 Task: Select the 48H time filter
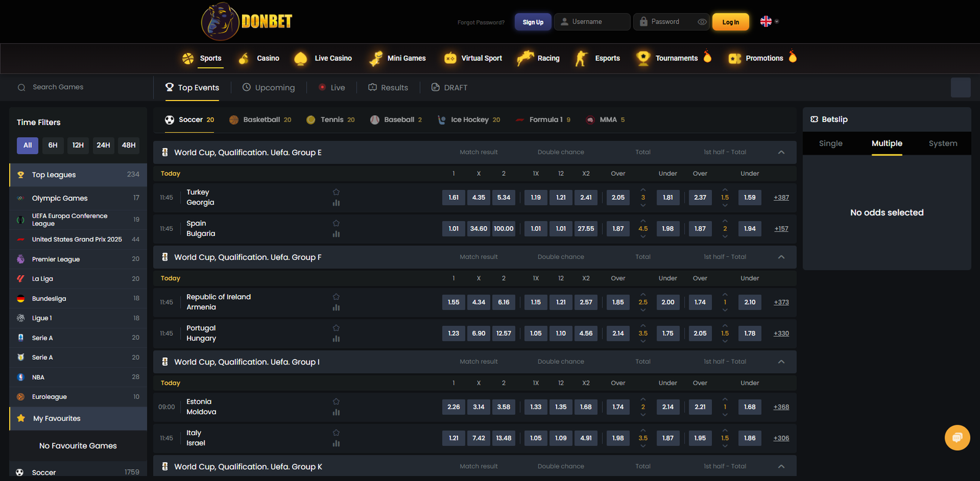coord(129,145)
